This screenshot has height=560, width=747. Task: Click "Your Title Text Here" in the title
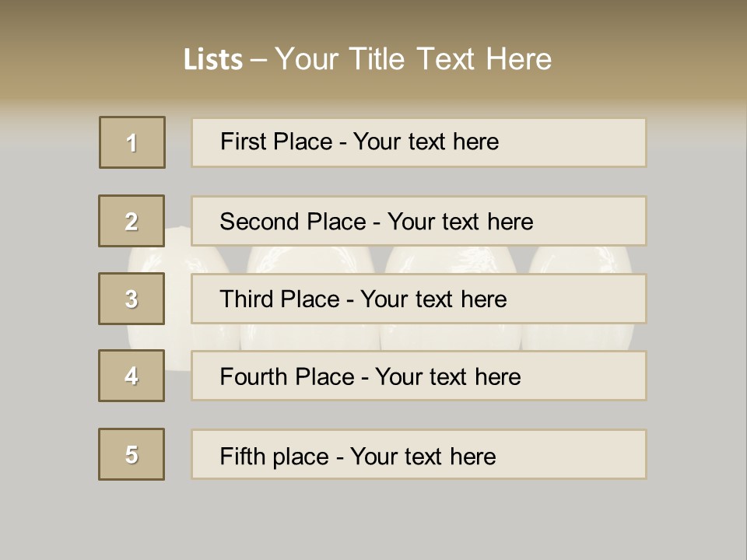pyautogui.click(x=413, y=59)
